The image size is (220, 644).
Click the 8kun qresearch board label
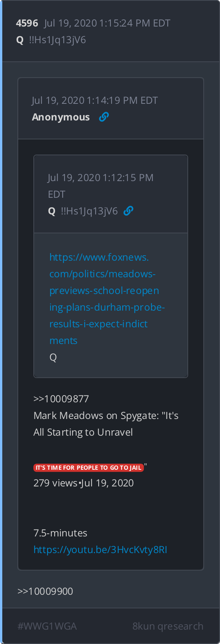click(x=168, y=626)
